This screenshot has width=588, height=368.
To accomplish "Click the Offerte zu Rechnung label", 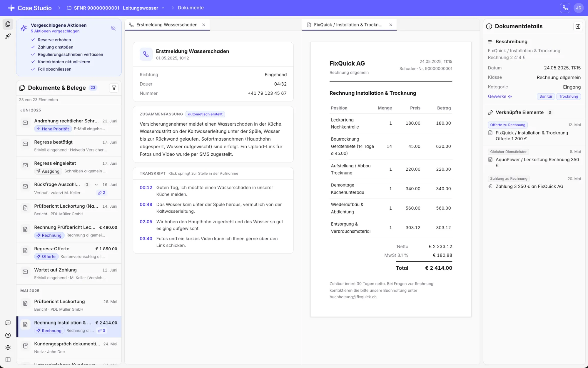I will pos(507,125).
